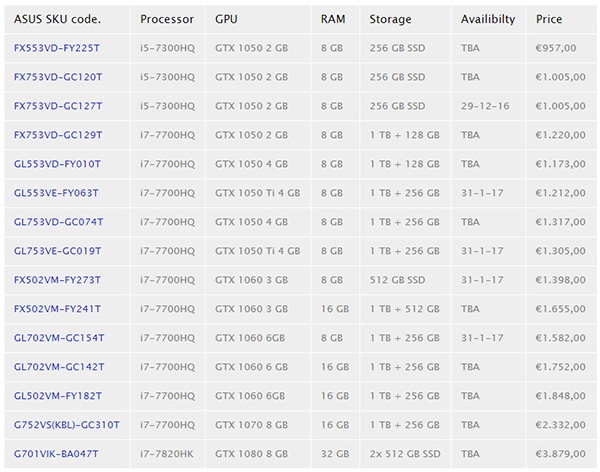Select the GL553VE-FY063T link

click(x=57, y=192)
